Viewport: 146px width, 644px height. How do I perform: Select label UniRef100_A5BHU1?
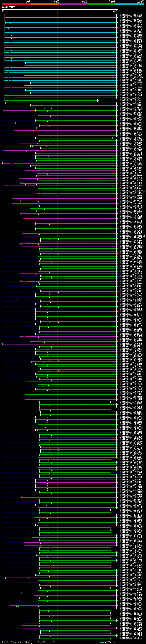click(x=131, y=32)
